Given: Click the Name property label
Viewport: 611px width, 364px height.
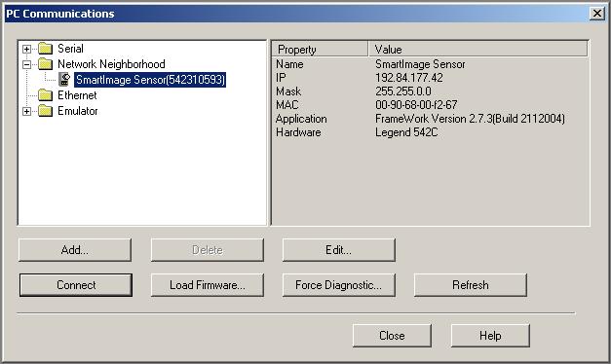Looking at the screenshot, I should pyautogui.click(x=289, y=64).
